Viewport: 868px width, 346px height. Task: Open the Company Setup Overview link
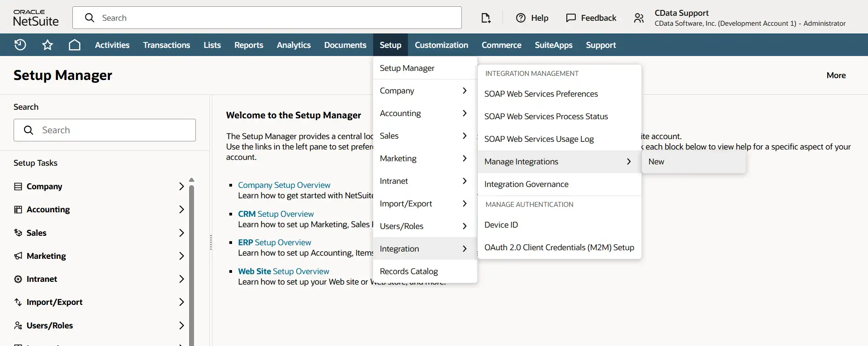(284, 185)
